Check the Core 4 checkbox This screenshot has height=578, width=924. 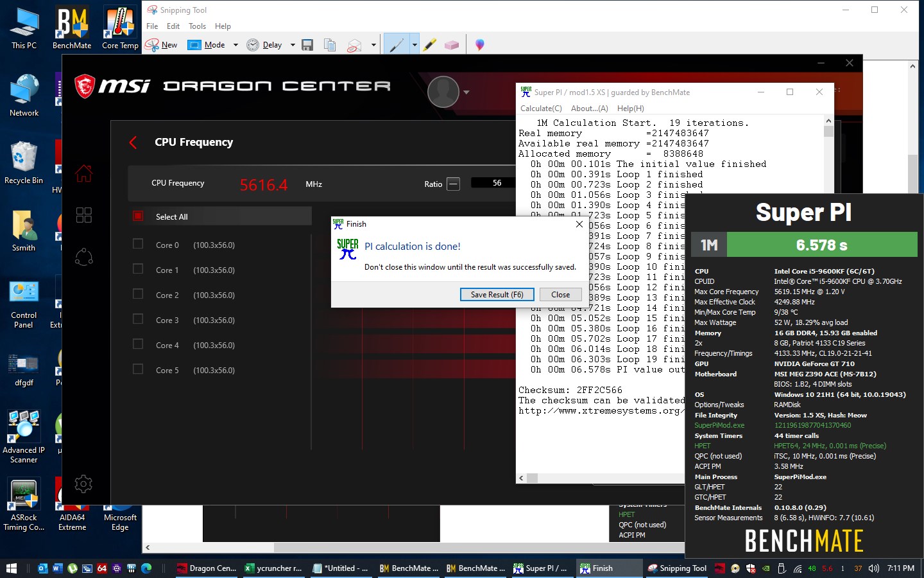(x=138, y=344)
